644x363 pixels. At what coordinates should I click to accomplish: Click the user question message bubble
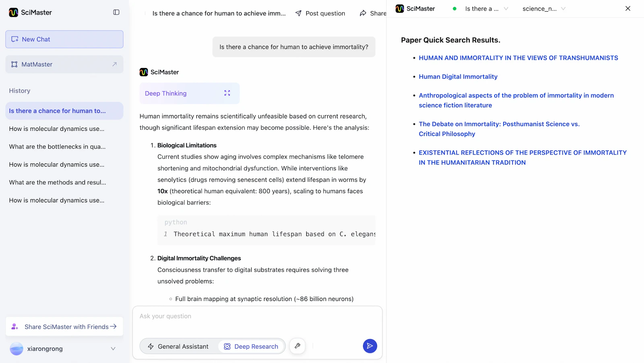(x=294, y=47)
